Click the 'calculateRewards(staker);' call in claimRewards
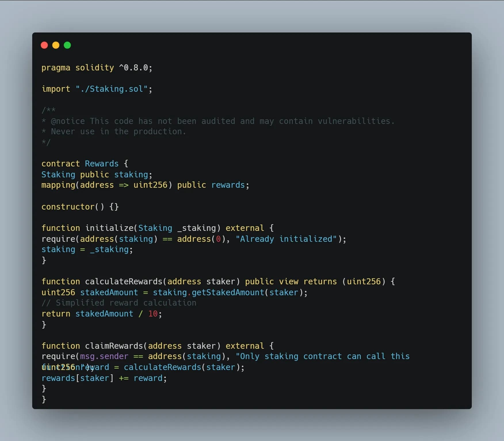This screenshot has height=441, width=504. coord(184,367)
